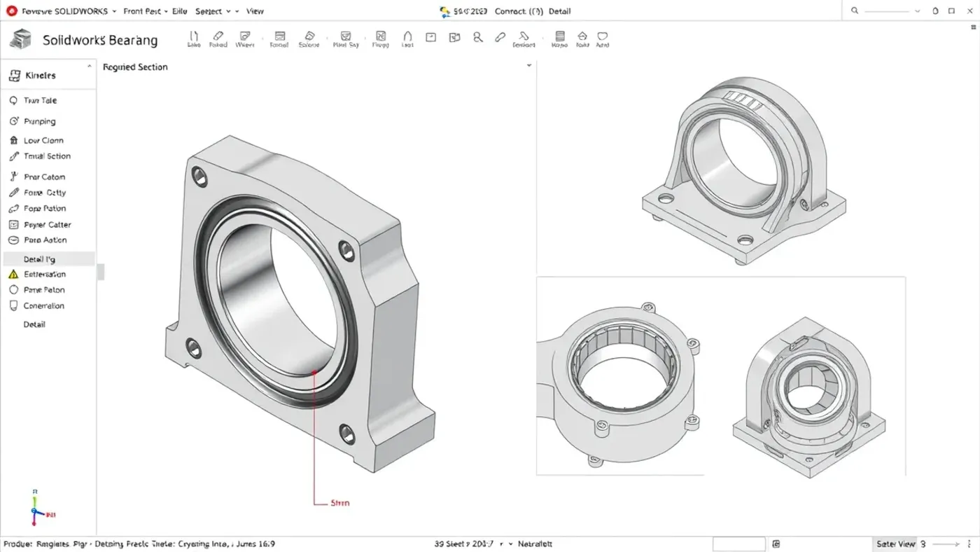
Task: Click the yellow warning icon beside Eetteraation
Action: coord(13,275)
